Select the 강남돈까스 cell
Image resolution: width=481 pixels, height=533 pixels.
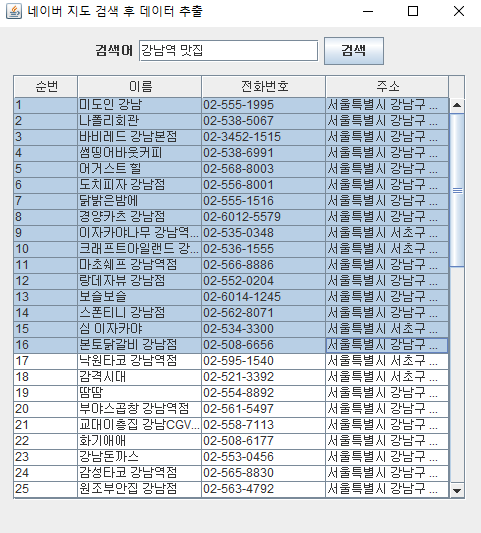[140, 457]
